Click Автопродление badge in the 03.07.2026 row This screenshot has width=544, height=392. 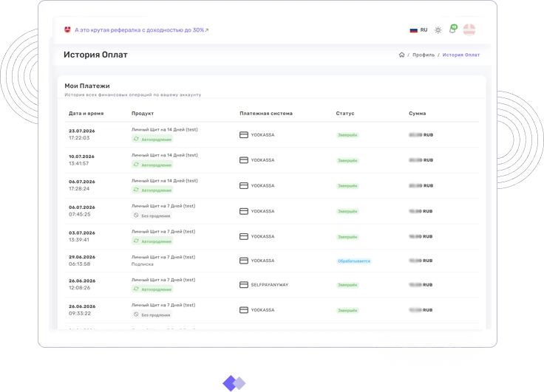[x=152, y=241]
